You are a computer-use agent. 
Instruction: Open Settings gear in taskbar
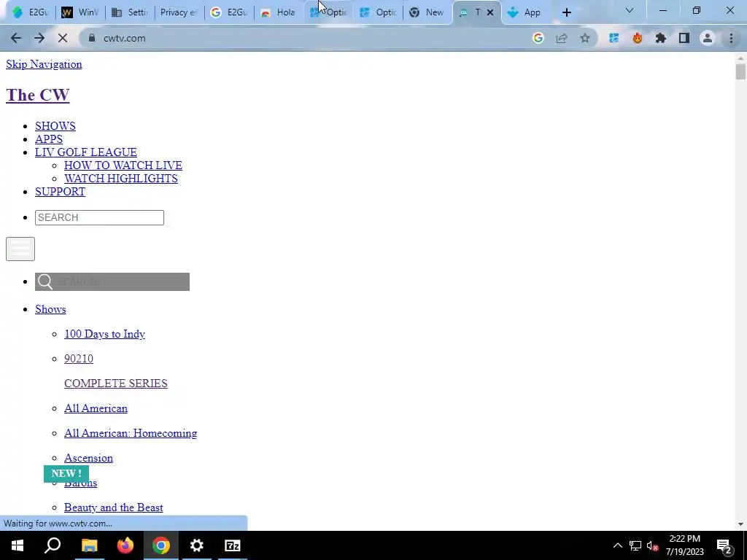click(x=196, y=545)
